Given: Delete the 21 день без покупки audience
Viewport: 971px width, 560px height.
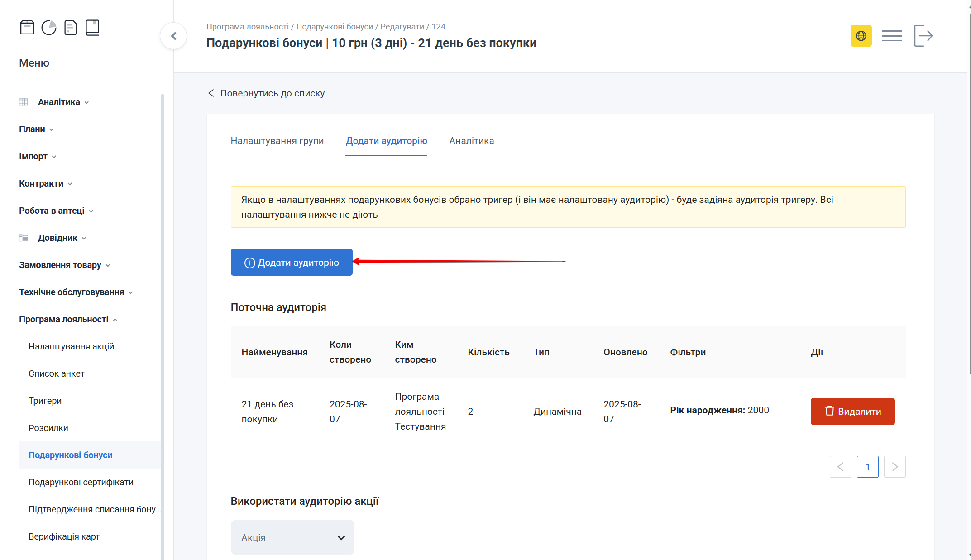Looking at the screenshot, I should [x=852, y=411].
